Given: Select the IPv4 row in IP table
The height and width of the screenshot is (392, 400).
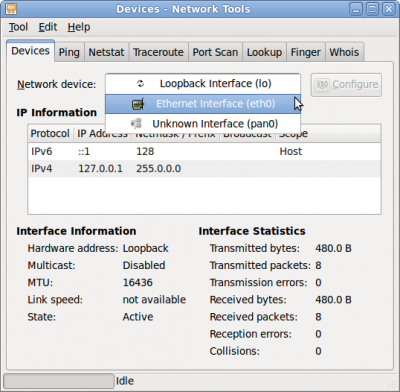Looking at the screenshot, I should click(x=204, y=169).
